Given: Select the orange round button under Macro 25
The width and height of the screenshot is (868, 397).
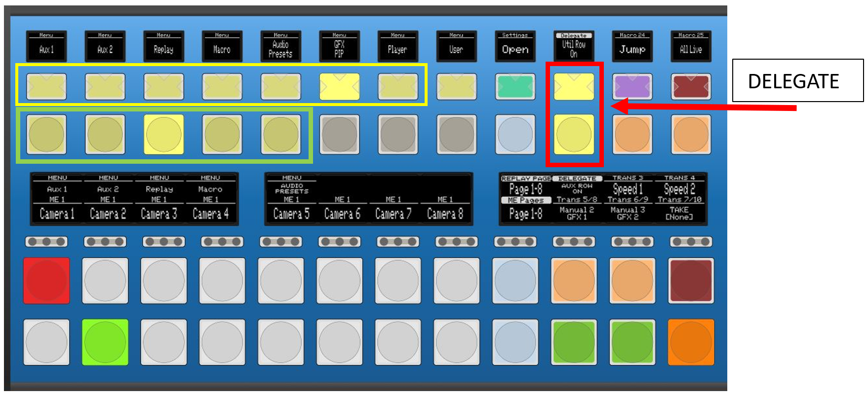Looking at the screenshot, I should [691, 134].
